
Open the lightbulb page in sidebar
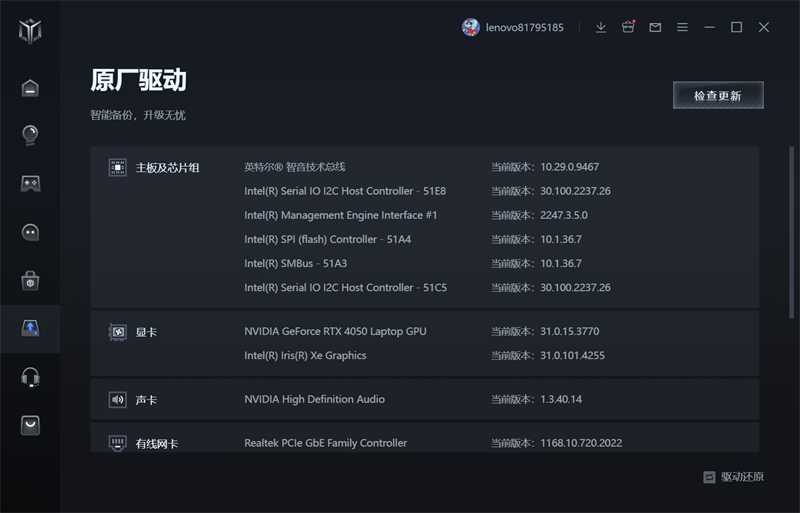[x=30, y=135]
